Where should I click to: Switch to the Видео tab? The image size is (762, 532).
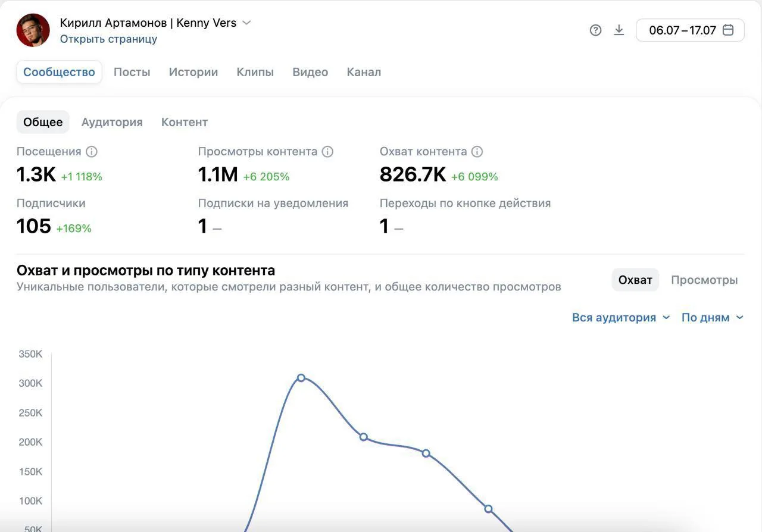pyautogui.click(x=310, y=72)
